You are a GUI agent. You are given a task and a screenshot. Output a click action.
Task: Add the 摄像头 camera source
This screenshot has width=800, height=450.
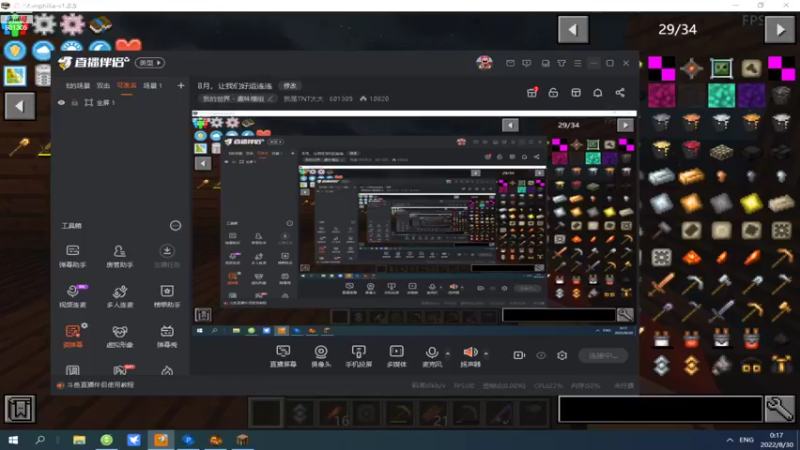321,356
